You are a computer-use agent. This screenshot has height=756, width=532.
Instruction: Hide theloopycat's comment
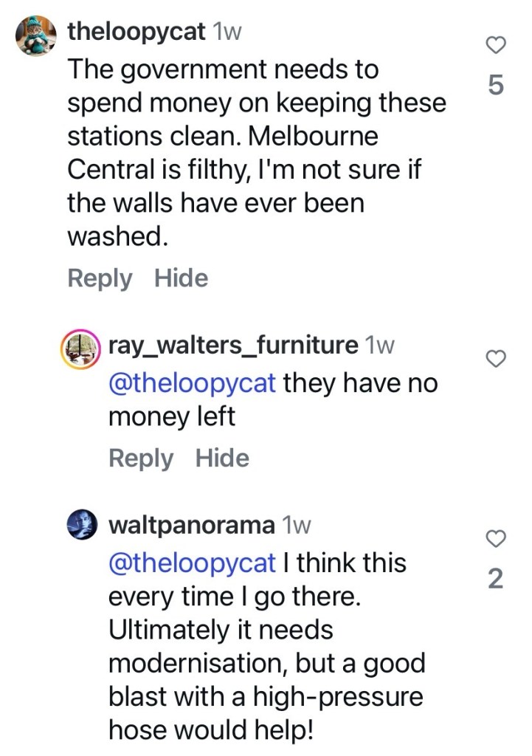pyautogui.click(x=182, y=278)
